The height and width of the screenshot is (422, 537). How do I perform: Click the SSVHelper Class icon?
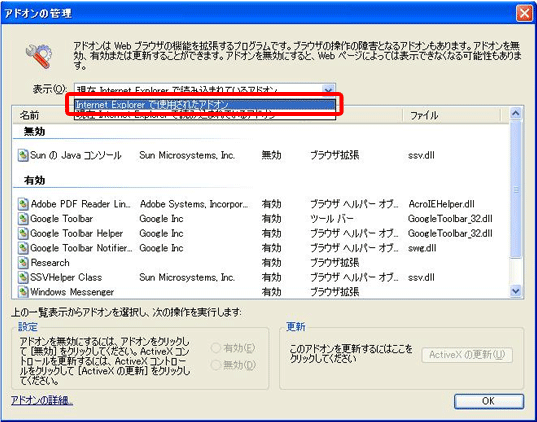(x=23, y=277)
